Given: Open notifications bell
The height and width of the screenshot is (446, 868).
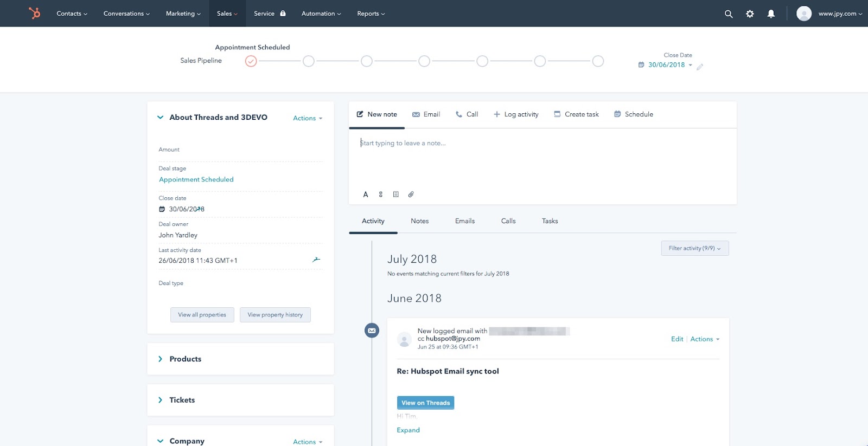Looking at the screenshot, I should tap(771, 14).
